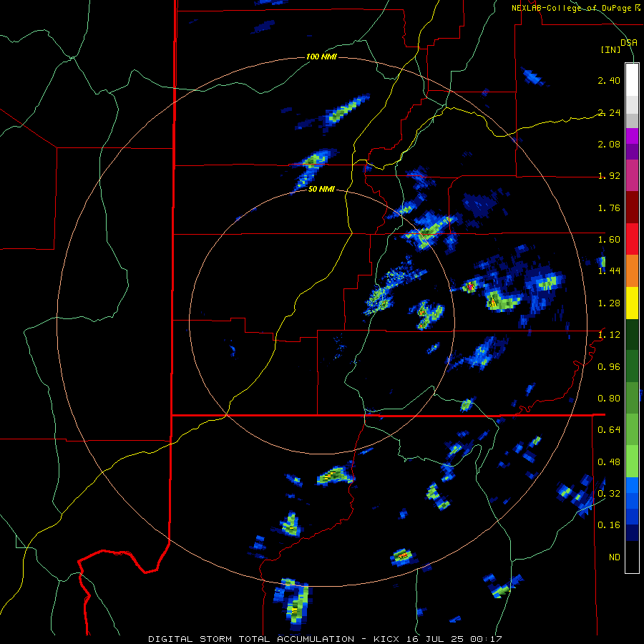
Task: Select the 1.44 legend value
Action: tap(609, 271)
